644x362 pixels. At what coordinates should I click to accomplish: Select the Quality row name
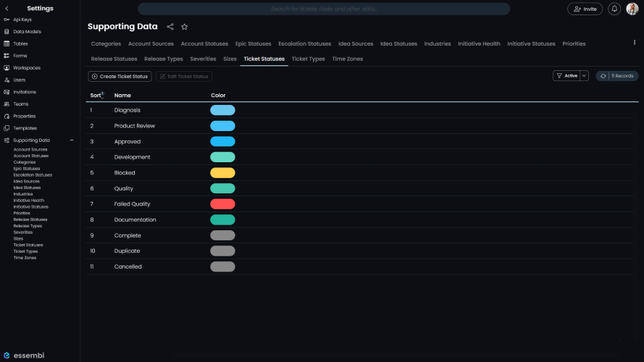(124, 189)
